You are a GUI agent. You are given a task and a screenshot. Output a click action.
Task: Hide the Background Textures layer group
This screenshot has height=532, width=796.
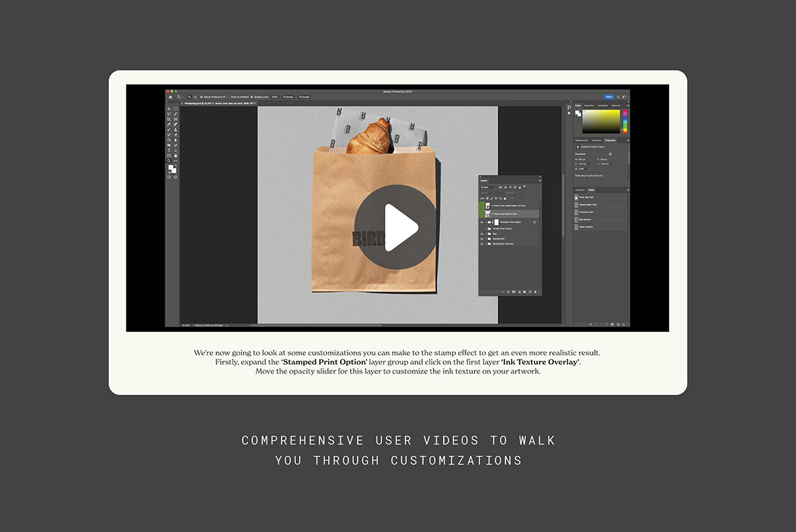[482, 244]
